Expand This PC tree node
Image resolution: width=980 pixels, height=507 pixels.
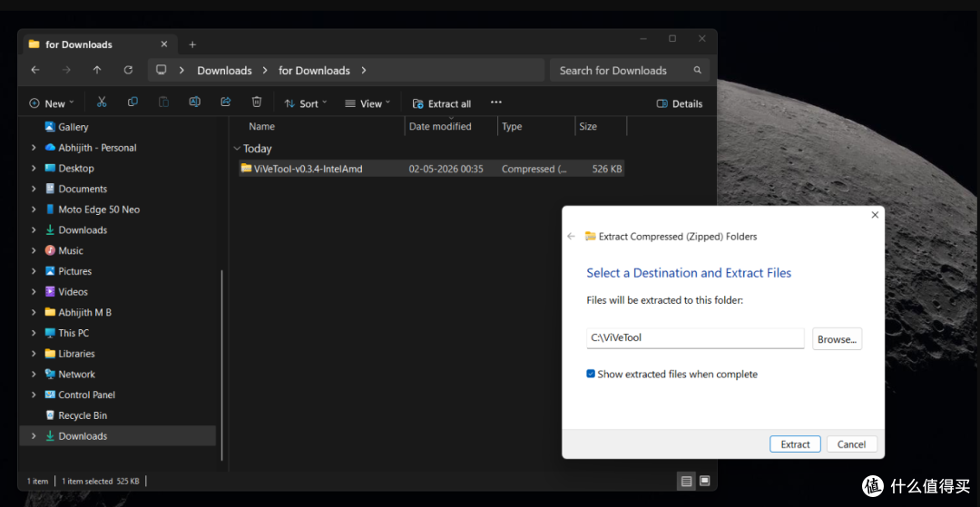point(34,334)
